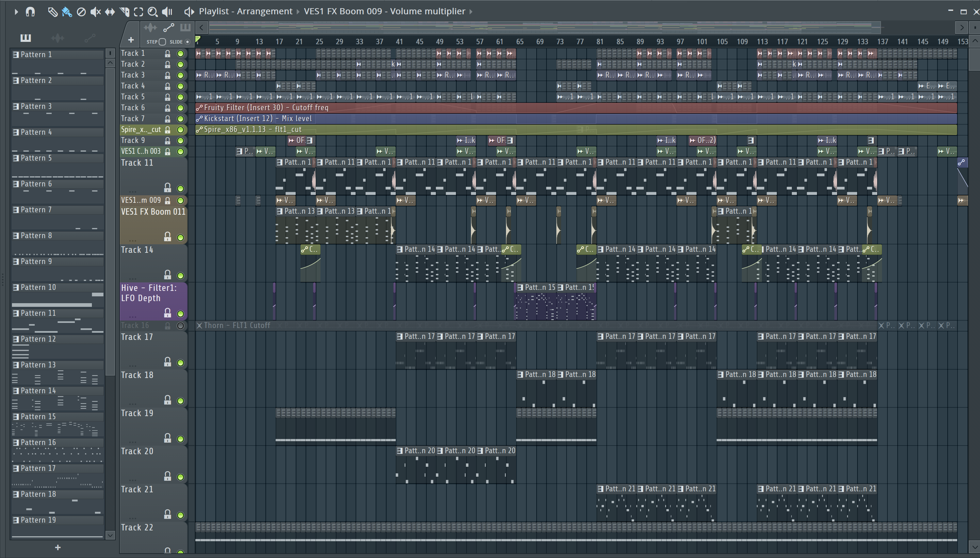Mute Track 3 using its green LED
980x558 pixels.
point(180,76)
